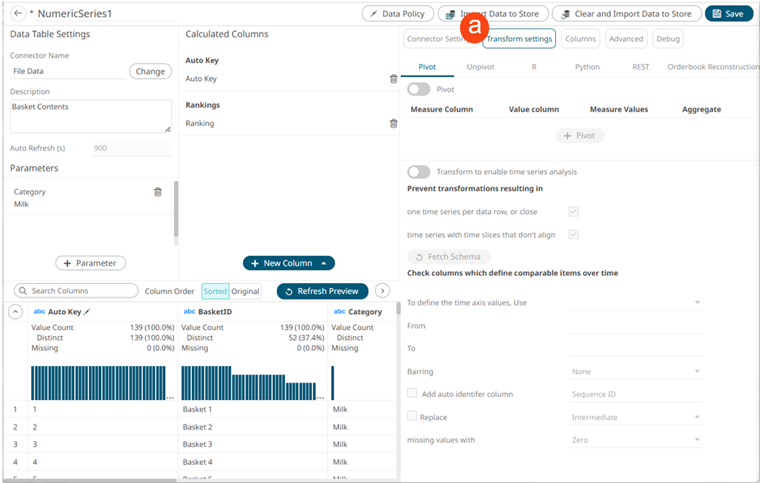Open the New Column dropdown button
The width and height of the screenshot is (760, 483).
[288, 263]
